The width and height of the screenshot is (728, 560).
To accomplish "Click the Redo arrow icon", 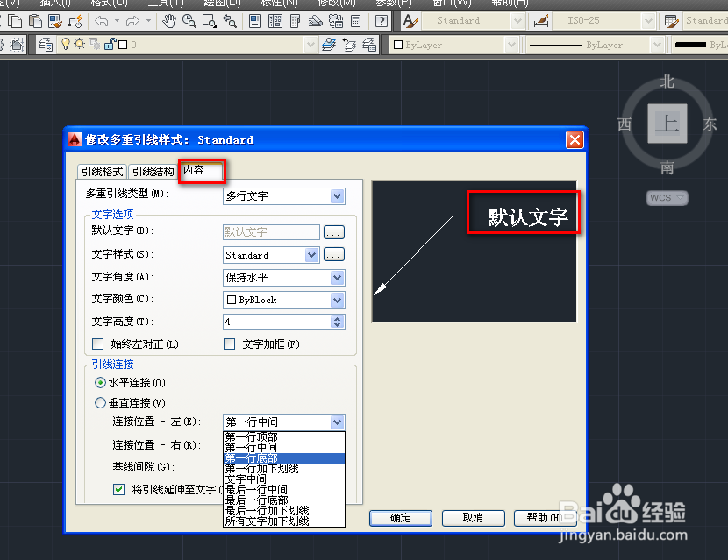I will [x=132, y=21].
